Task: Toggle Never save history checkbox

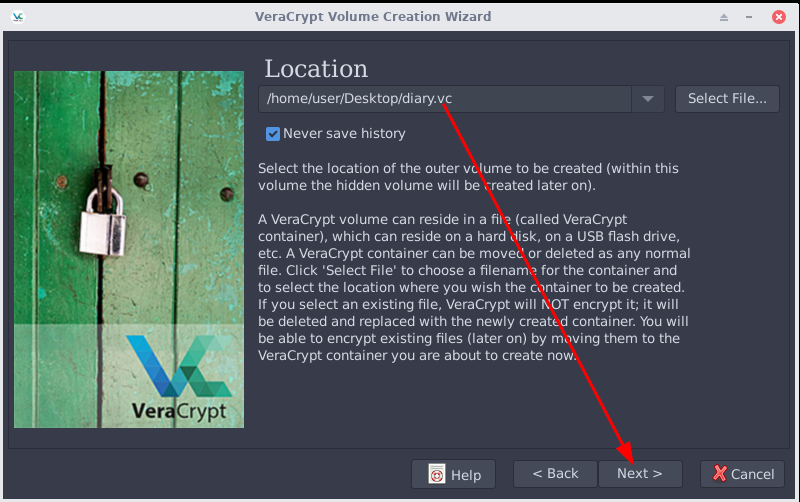Action: point(273,134)
